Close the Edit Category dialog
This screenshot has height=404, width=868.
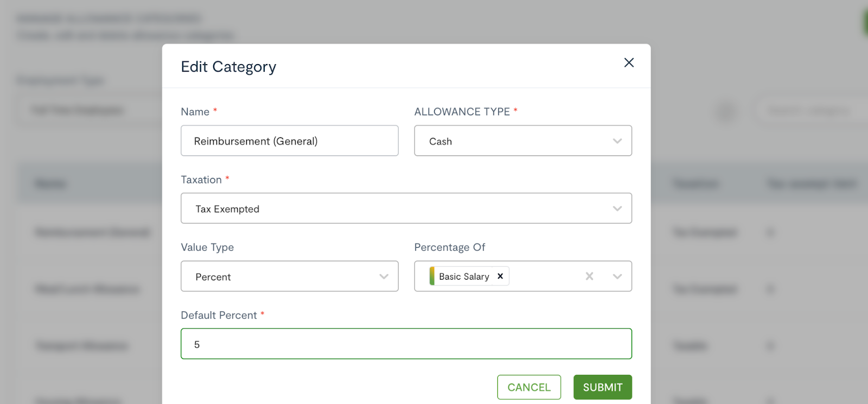629,62
